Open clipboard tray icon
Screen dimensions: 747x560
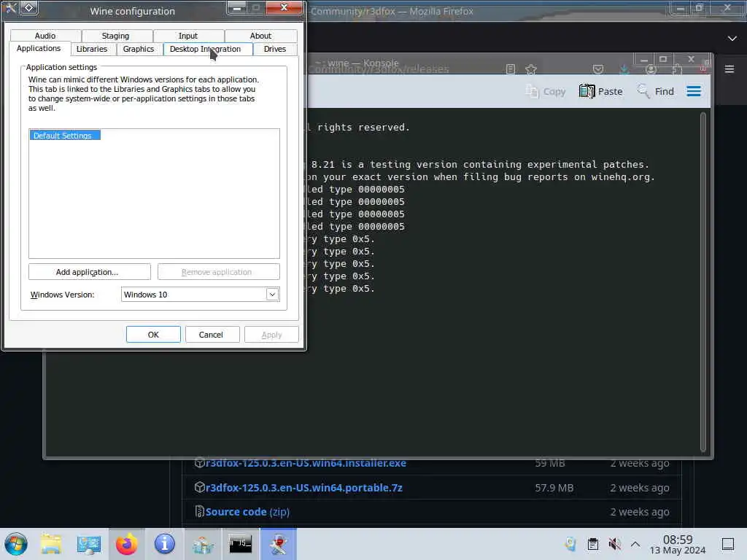pos(593,544)
